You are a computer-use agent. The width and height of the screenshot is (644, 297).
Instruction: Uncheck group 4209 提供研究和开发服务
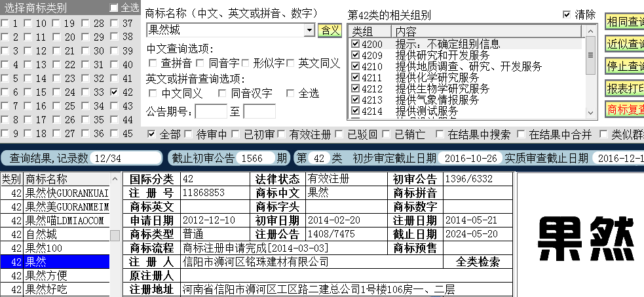point(356,55)
